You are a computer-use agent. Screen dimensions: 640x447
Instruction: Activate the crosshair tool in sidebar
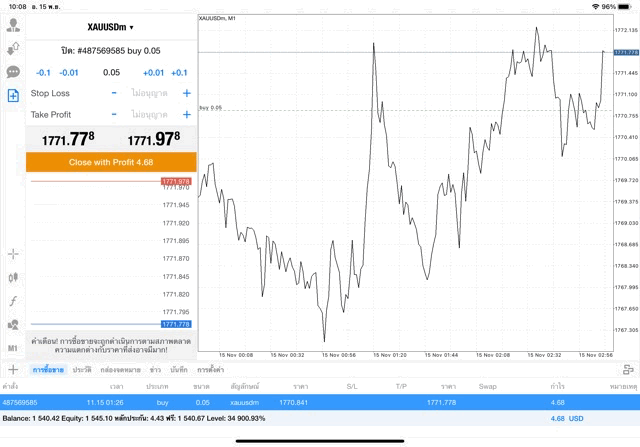13,254
